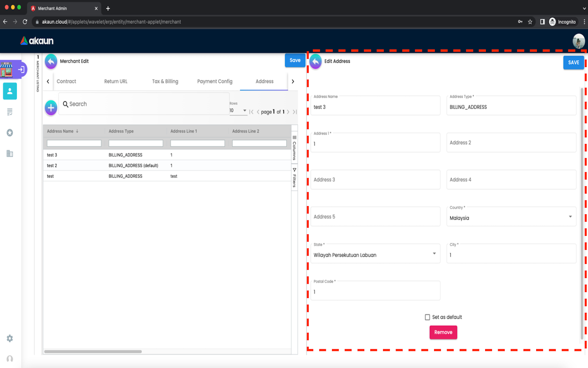This screenshot has width=588, height=368.
Task: Click the star badge icon in sidebar
Action: (x=10, y=133)
